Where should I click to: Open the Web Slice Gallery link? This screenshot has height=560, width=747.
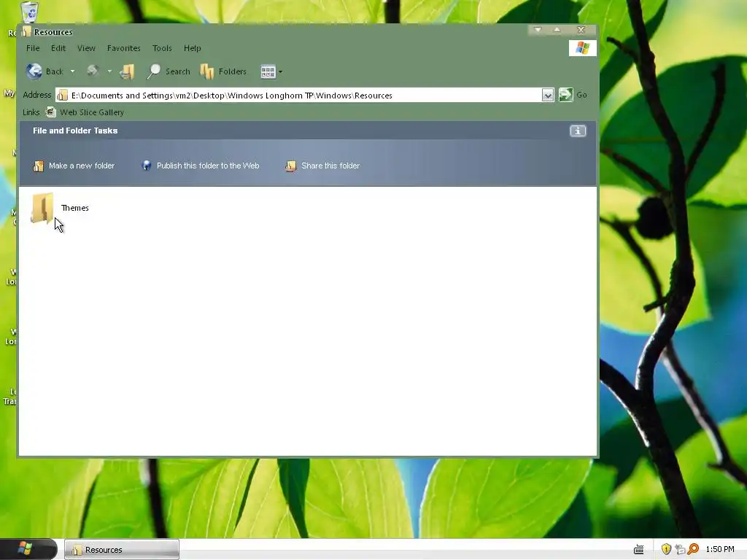pyautogui.click(x=85, y=112)
